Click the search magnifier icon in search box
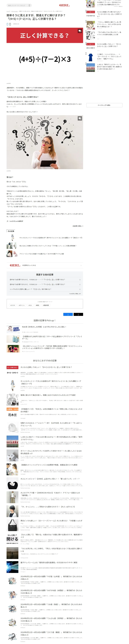129x644 pixels. 29,5
